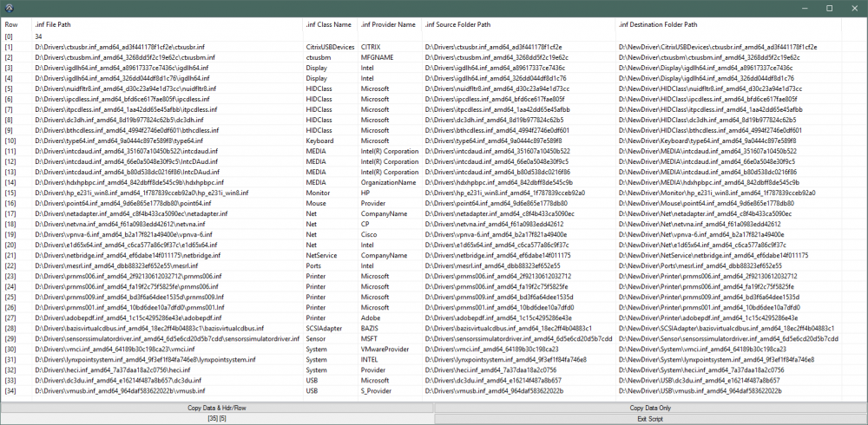Select row [7] itpcdless.inf source folder path
The image size is (868, 425).
(503, 109)
